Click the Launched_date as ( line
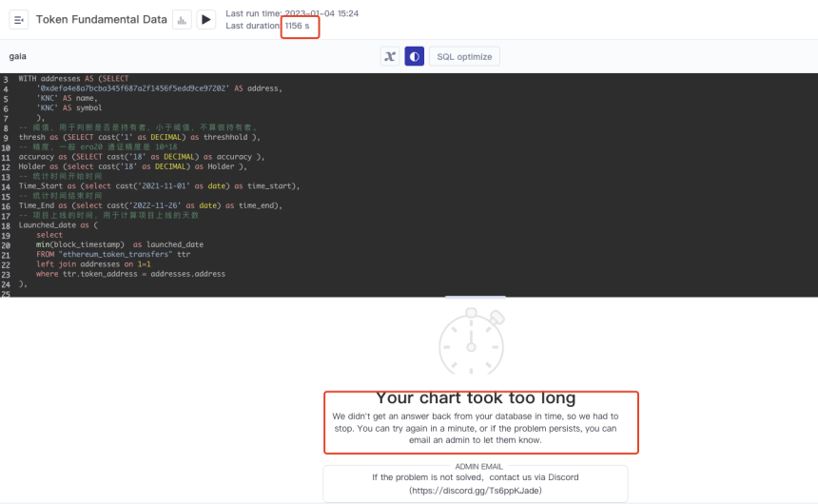 (x=58, y=224)
